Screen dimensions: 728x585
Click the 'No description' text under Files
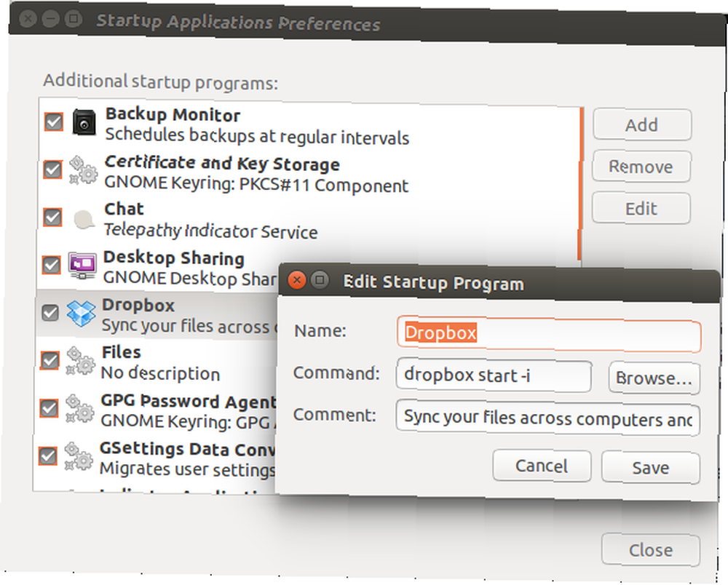(x=161, y=373)
